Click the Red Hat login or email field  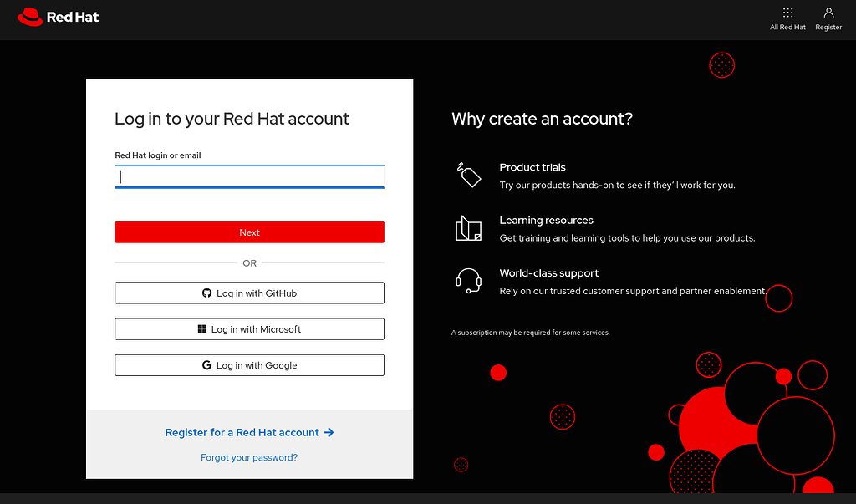249,176
